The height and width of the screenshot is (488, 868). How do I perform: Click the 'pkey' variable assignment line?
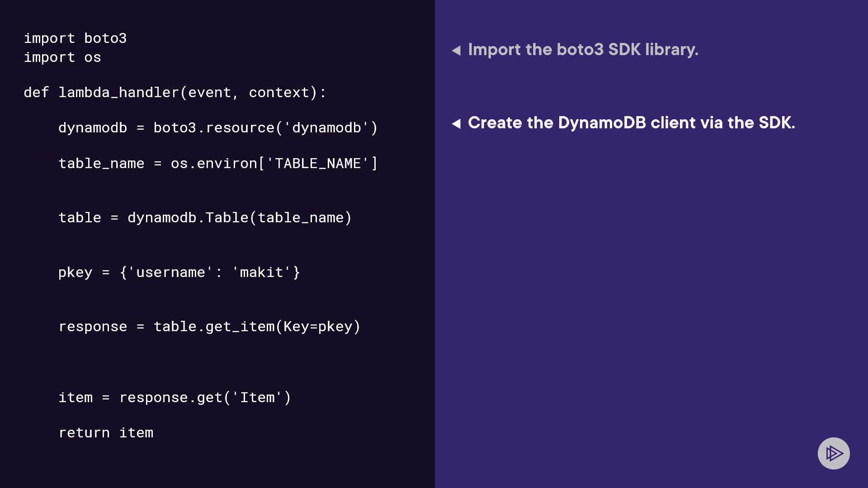pos(75,272)
